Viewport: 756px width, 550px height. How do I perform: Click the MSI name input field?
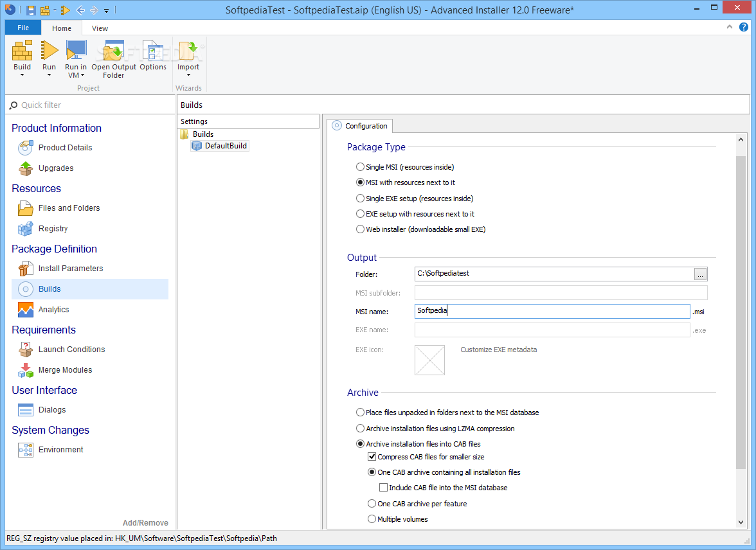pos(552,311)
